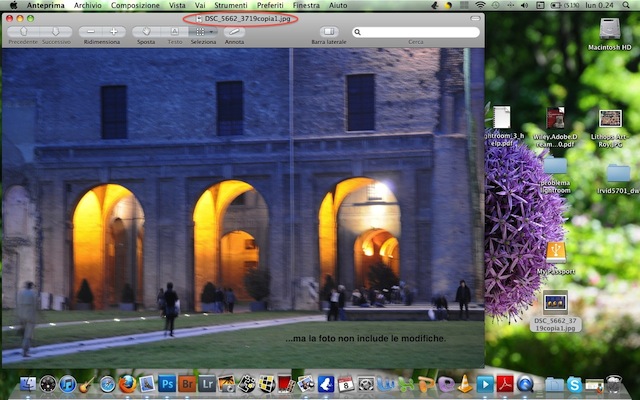Select the Testo text tool
The image size is (640, 400).
(x=174, y=32)
